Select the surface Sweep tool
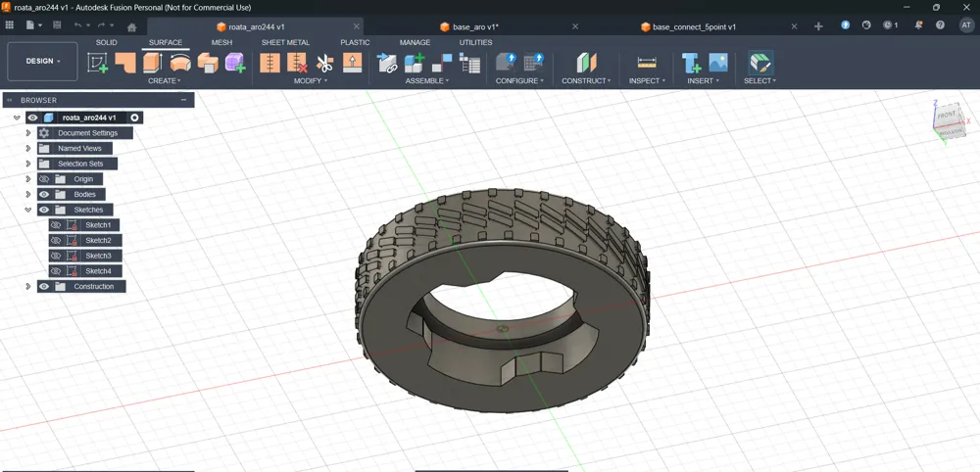The width and height of the screenshot is (980, 472). tap(208, 63)
